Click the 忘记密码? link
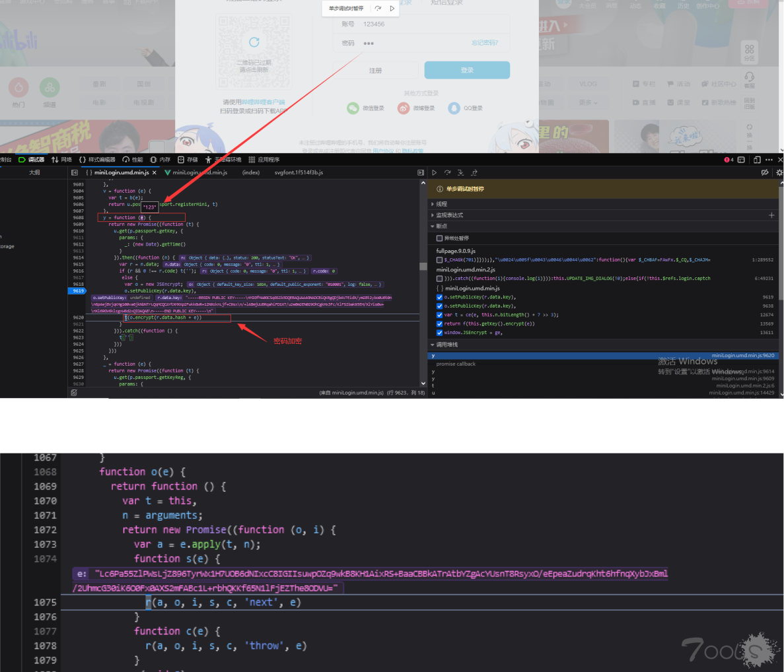 484,43
